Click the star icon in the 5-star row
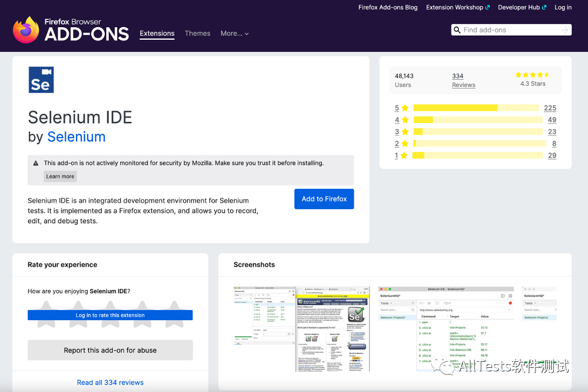 pyautogui.click(x=405, y=108)
